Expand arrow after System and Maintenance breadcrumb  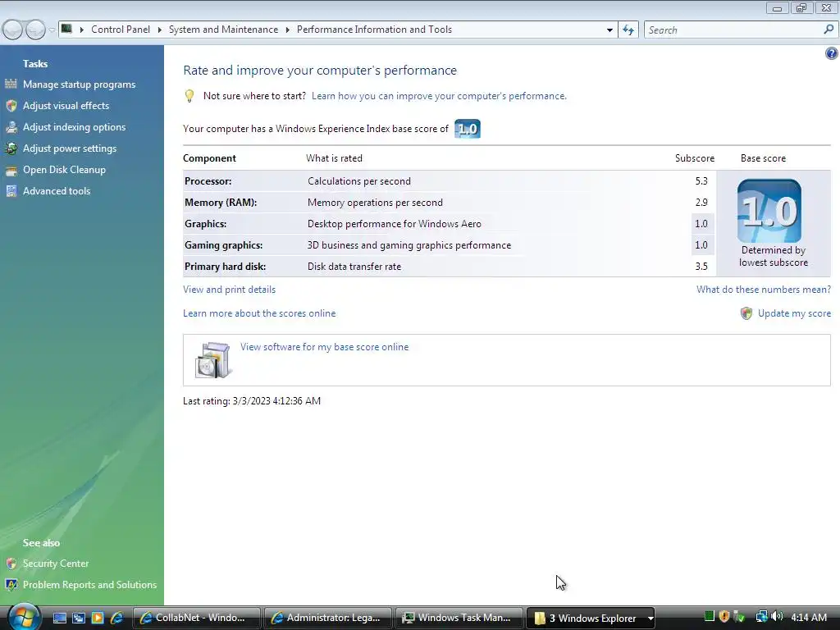click(287, 30)
